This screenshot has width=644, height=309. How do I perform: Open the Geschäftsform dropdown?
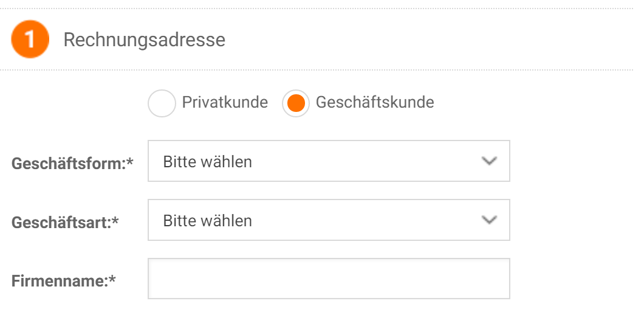click(x=329, y=161)
